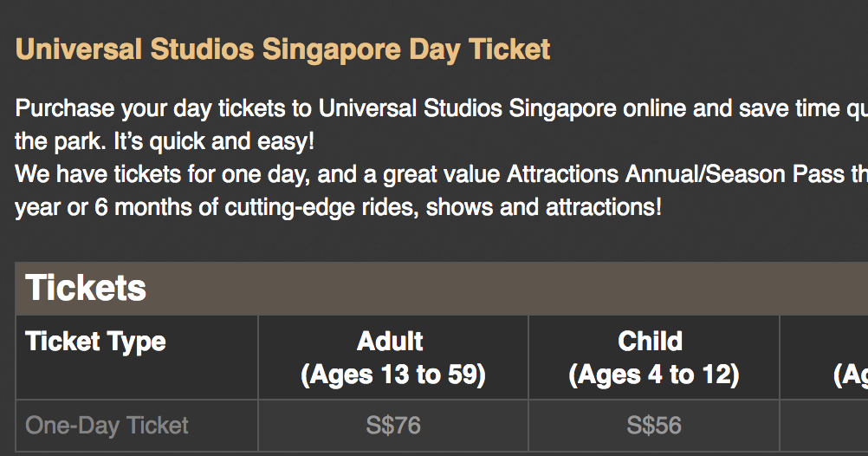Click the S$76 adult price cell
Screen dimensions: 868x456
pyautogui.click(x=392, y=426)
